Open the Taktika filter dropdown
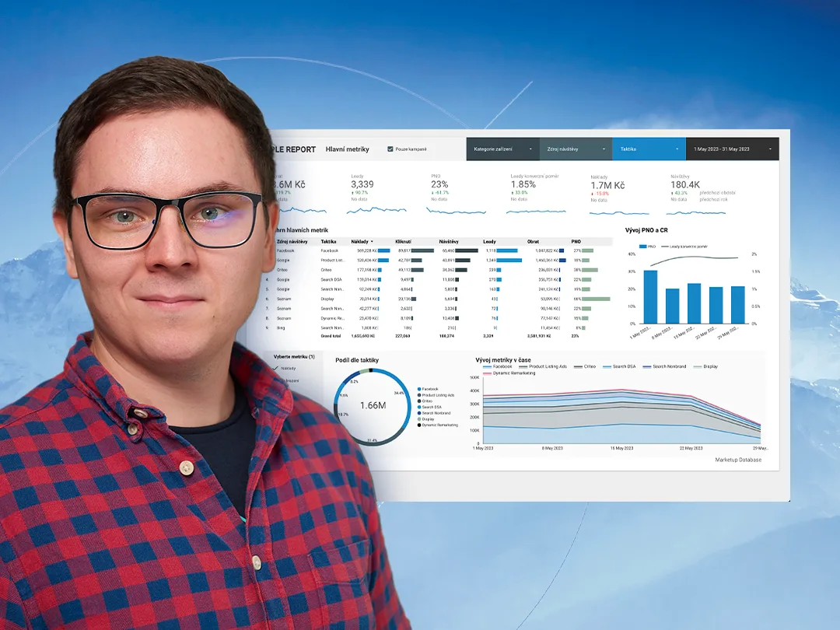The width and height of the screenshot is (840, 630). [x=649, y=149]
